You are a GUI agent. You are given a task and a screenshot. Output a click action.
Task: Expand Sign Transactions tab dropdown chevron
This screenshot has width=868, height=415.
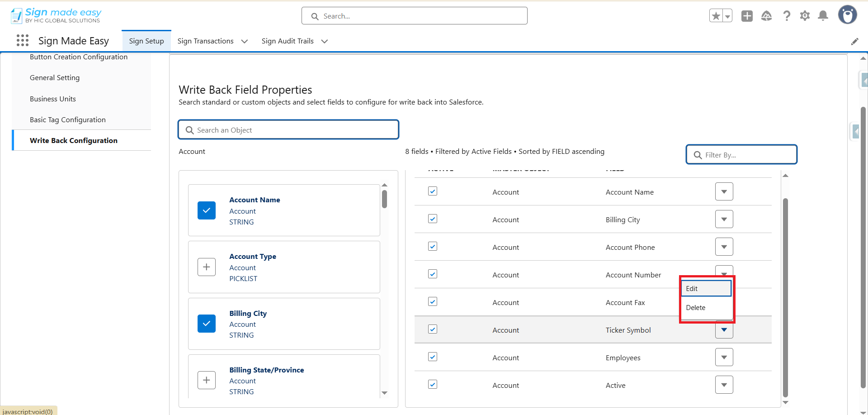point(245,41)
